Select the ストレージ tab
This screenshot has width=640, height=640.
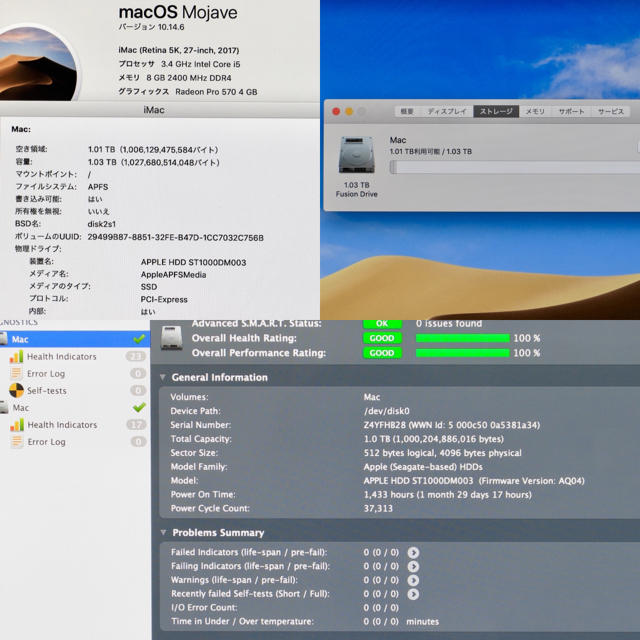pyautogui.click(x=496, y=111)
